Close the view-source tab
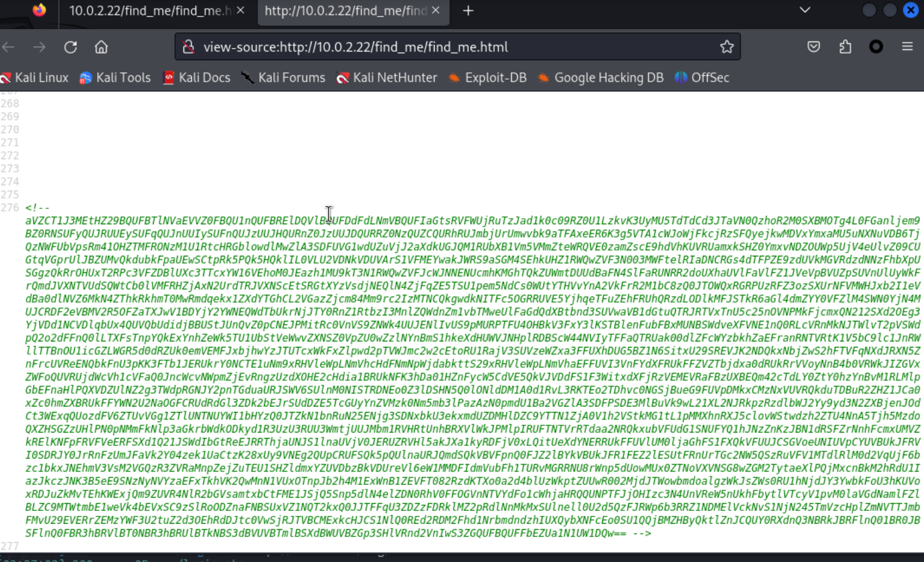Screen dimensions: 924x562 [x=436, y=10]
